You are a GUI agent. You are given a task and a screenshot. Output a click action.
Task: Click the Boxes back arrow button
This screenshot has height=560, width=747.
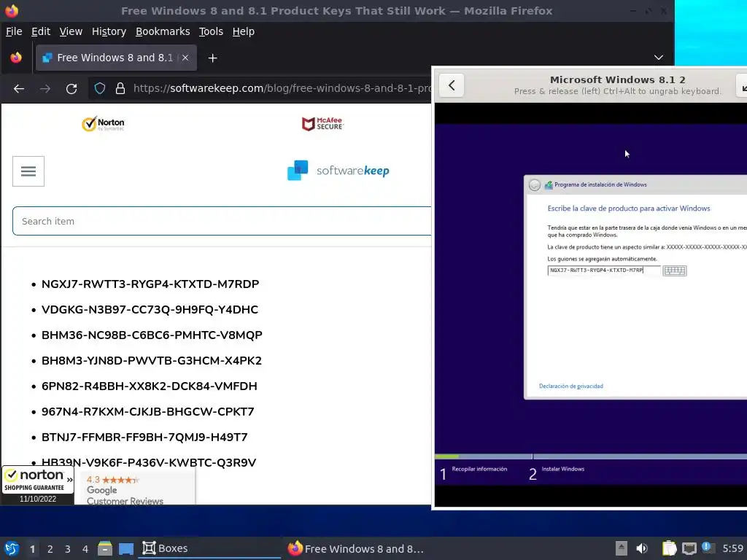[452, 85]
